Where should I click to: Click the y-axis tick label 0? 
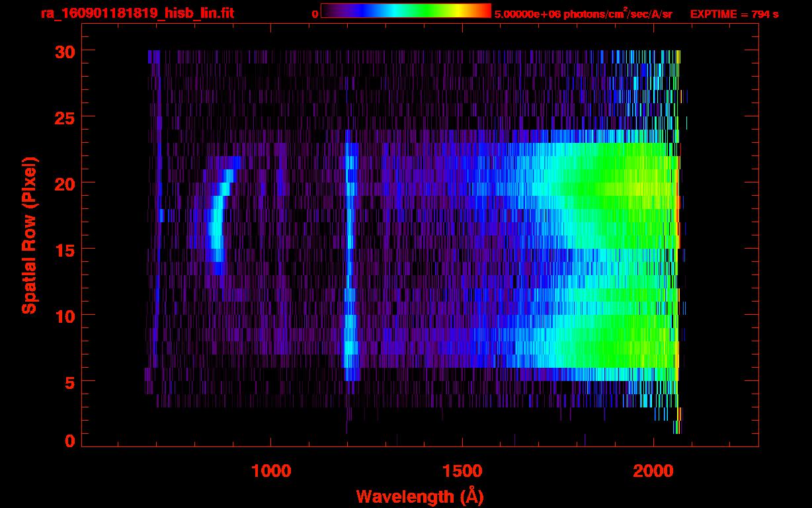point(69,441)
